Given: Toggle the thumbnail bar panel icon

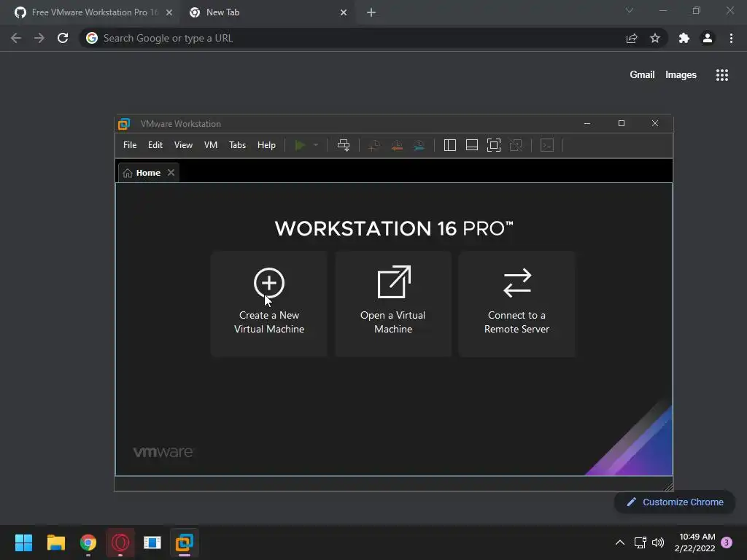Looking at the screenshot, I should pos(472,145).
